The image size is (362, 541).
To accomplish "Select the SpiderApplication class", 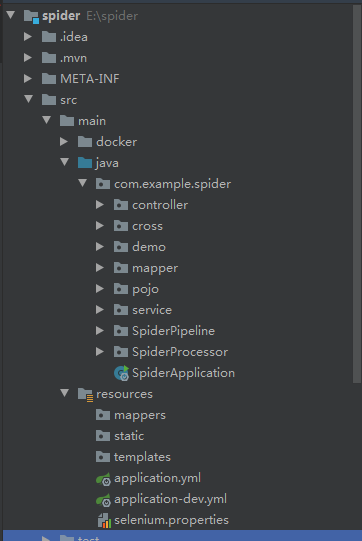I will (184, 373).
